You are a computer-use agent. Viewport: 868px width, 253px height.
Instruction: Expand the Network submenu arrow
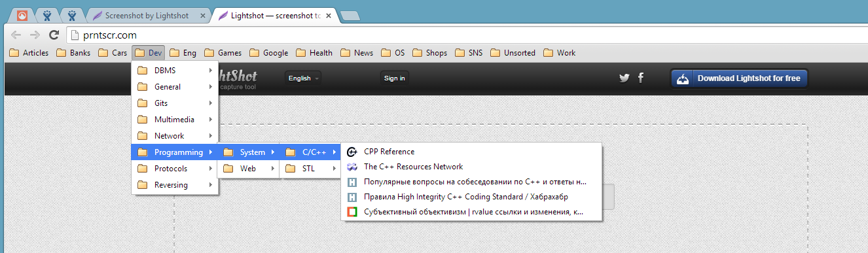click(210, 135)
